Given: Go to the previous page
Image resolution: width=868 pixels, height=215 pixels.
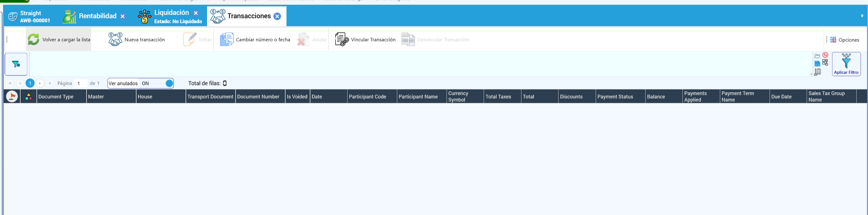Looking at the screenshot, I should pyautogui.click(x=20, y=83).
